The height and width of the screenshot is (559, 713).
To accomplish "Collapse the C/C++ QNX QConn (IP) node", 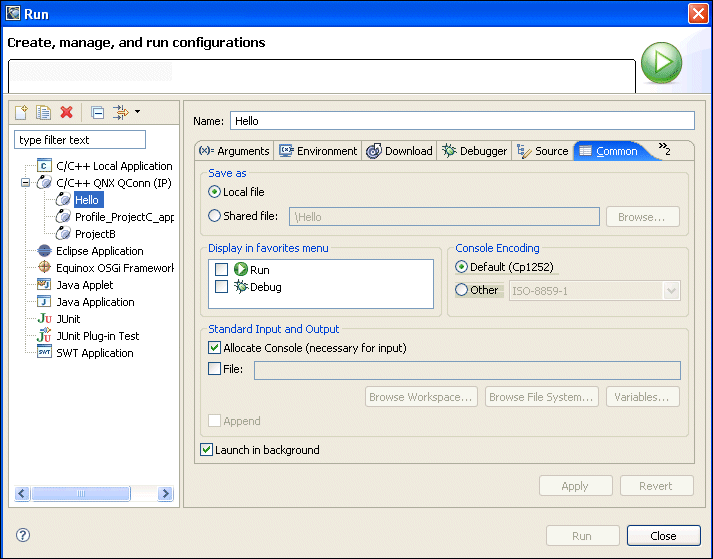I will [x=24, y=183].
